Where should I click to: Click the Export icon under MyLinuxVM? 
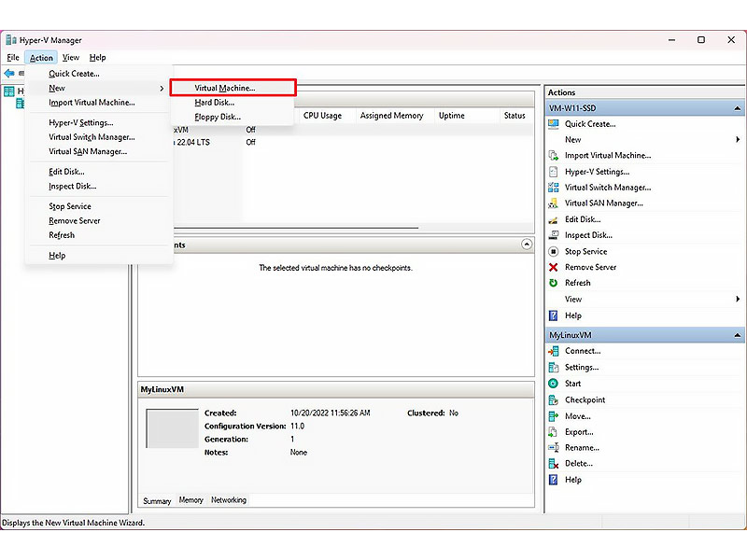point(553,432)
